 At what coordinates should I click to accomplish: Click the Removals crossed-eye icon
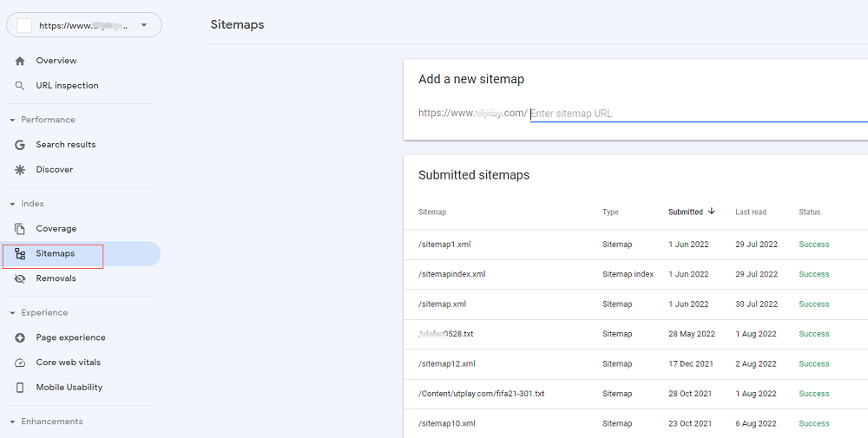click(20, 278)
